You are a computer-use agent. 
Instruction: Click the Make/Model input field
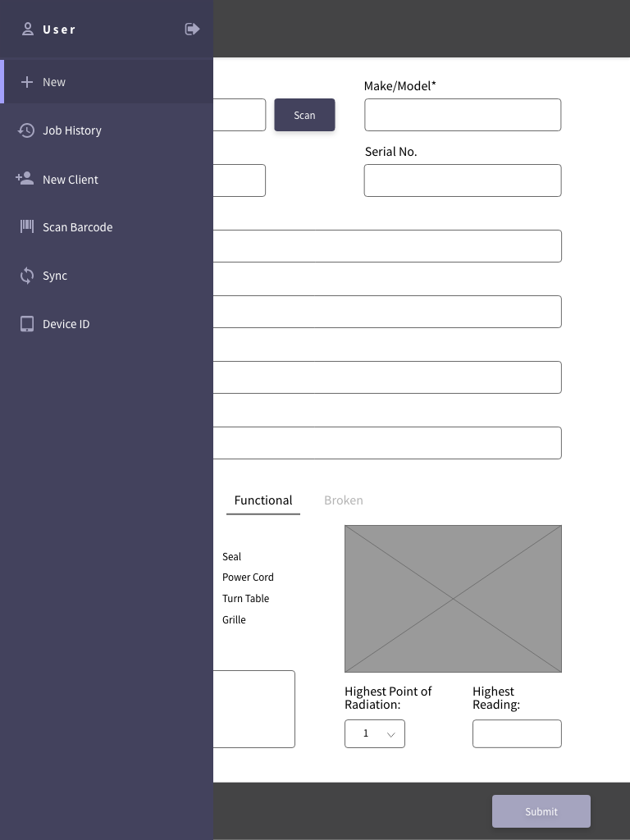pyautogui.click(x=463, y=115)
